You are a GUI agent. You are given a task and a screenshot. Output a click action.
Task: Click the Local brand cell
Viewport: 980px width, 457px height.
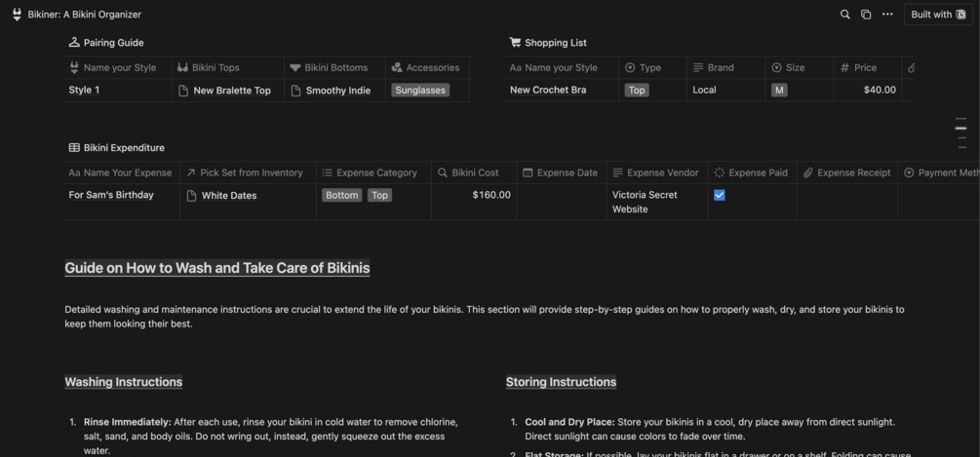click(726, 91)
